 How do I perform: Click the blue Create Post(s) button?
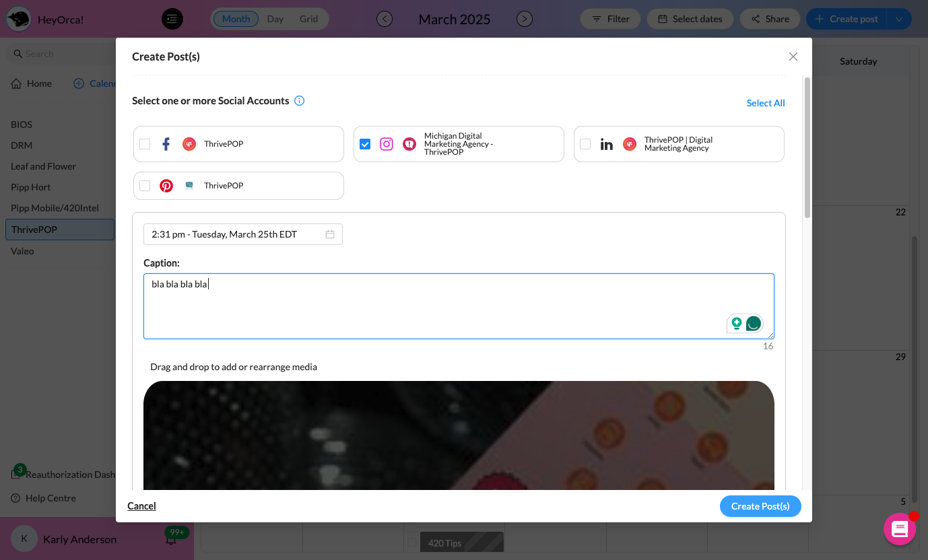click(760, 506)
